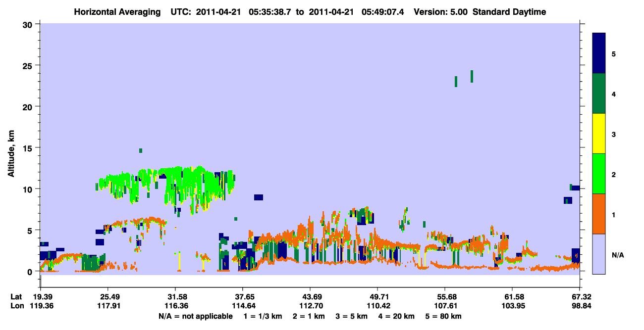Click the yellow colorbar segment labeled 3
Screen dimensions: 644x330
click(599, 134)
